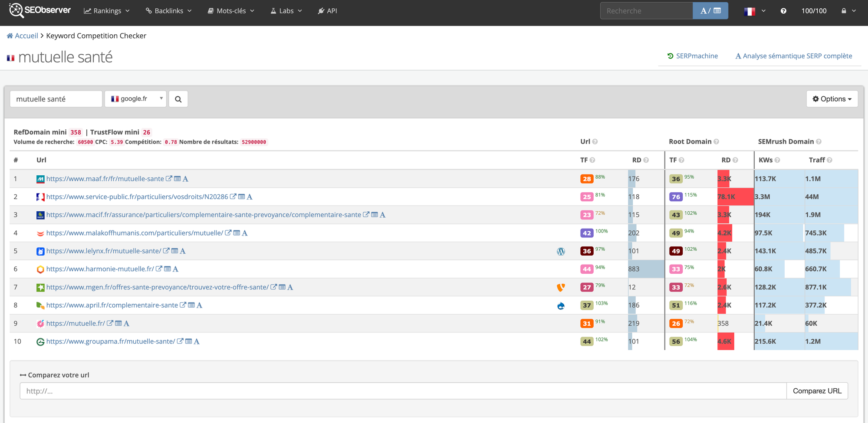Click semantic 'A' icon for mutuelle.fr row

pos(126,323)
